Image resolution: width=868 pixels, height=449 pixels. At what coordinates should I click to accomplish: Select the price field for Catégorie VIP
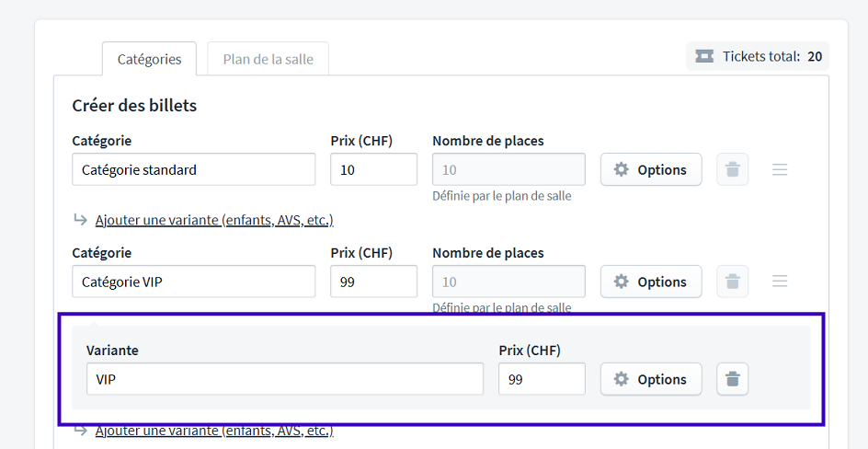click(x=373, y=282)
